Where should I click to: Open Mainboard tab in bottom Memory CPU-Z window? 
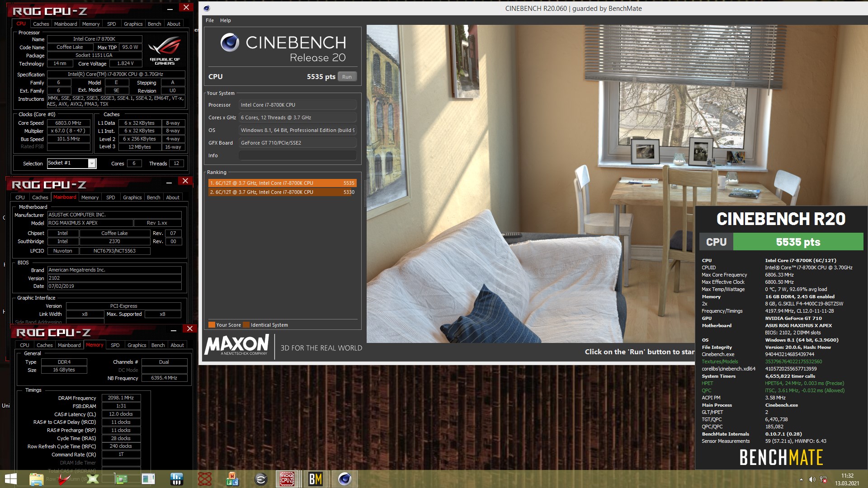point(69,345)
